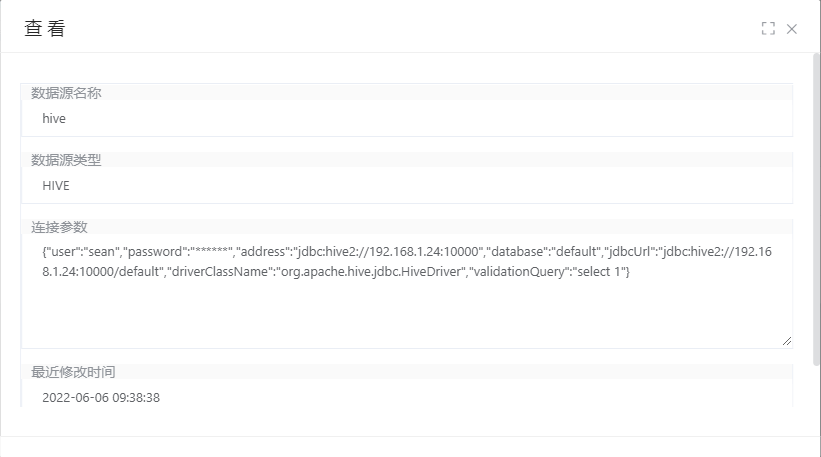Expand the dialog to fullscreen
The image size is (821, 457).
(768, 29)
